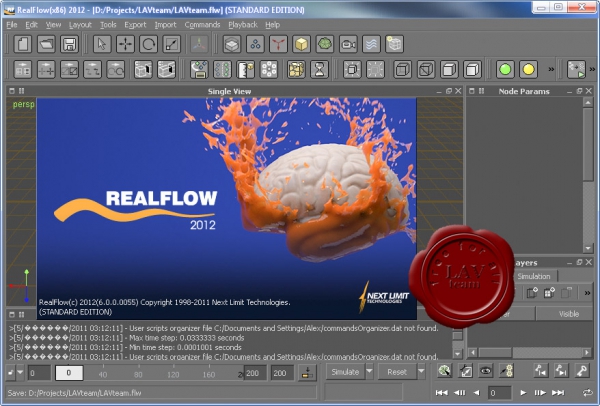This screenshot has width=600, height=406.
Task: Open the dropdown arrow left of the timeline
Action: coord(20,372)
